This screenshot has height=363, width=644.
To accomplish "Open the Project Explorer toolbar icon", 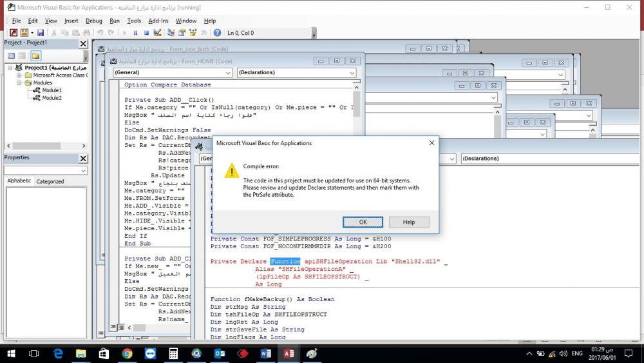I will [x=171, y=32].
